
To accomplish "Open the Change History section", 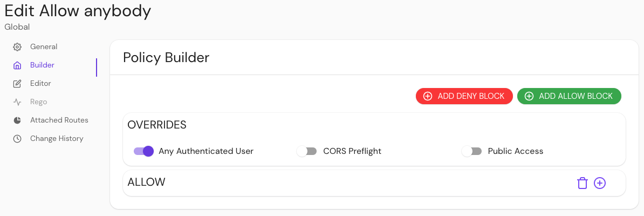I will click(x=57, y=139).
